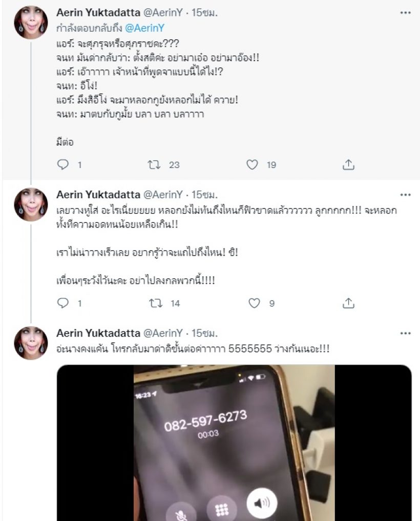Click the third tweet's profile avatar
Viewport: 420px width, 521px height.
coord(31,342)
